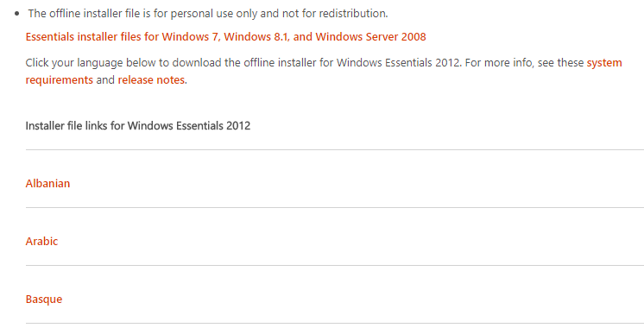This screenshot has width=644, height=328.
Task: Download the Basque offline installer
Action: tap(44, 299)
